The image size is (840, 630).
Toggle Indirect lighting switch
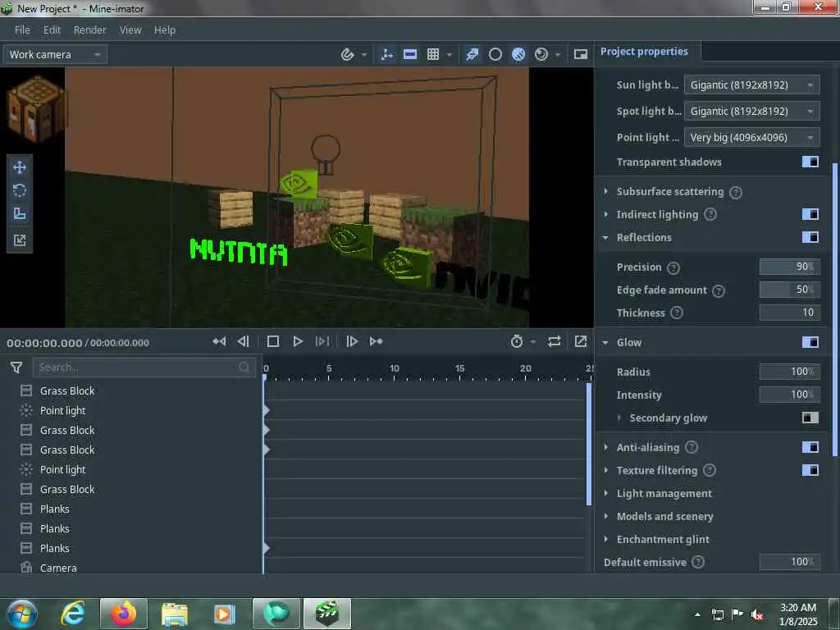click(810, 214)
